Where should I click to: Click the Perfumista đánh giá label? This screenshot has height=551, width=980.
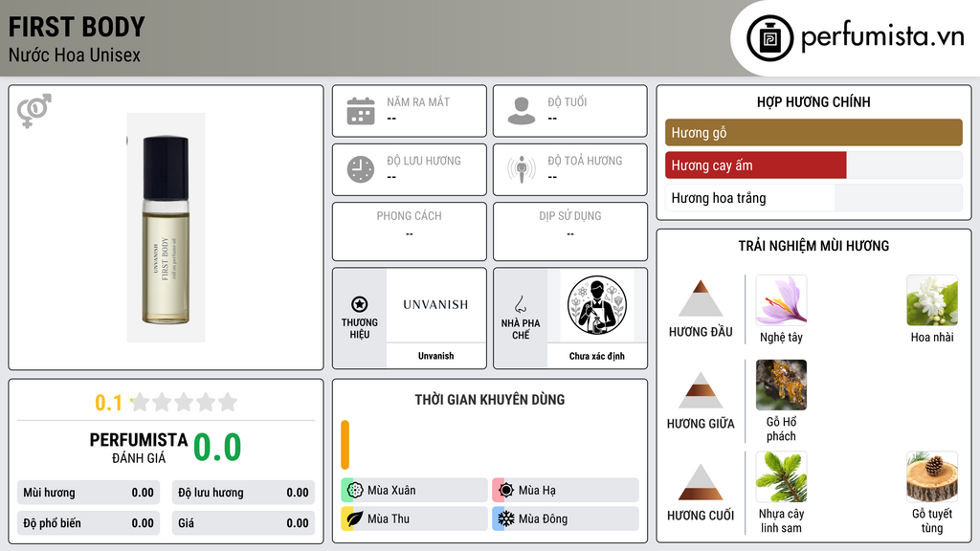click(x=139, y=448)
